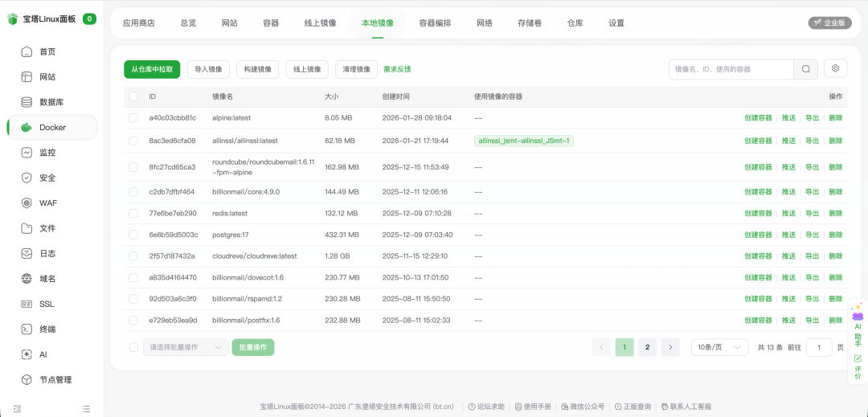Launch the 终端 terminal icon
Screen dimensions: 868x417
[x=27, y=329]
